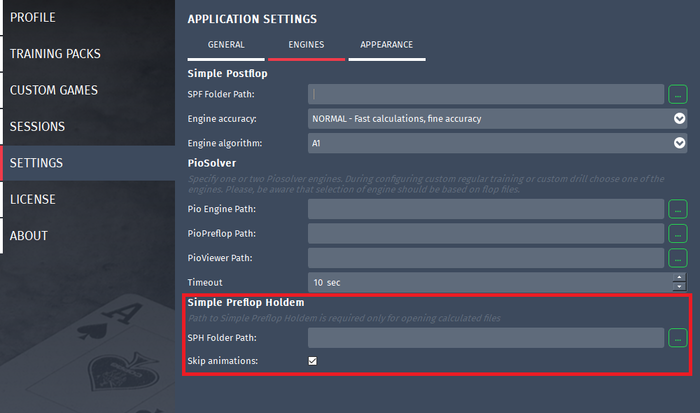Switch to the Appearance tab
The width and height of the screenshot is (700, 413).
(x=387, y=45)
